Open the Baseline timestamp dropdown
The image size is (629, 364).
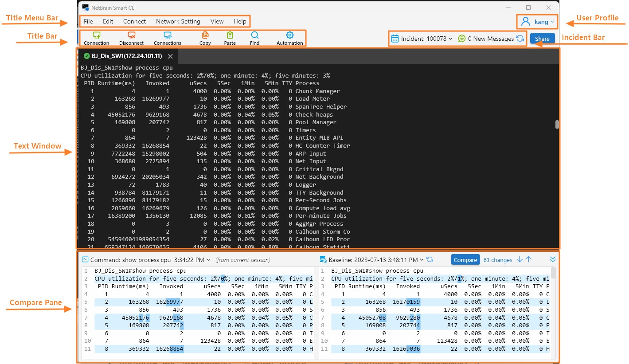click(x=422, y=260)
